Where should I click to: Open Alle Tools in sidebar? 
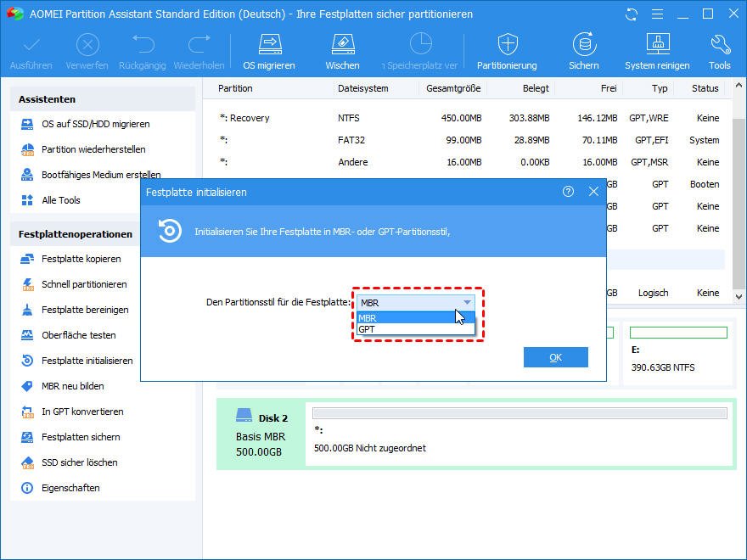tap(61, 200)
